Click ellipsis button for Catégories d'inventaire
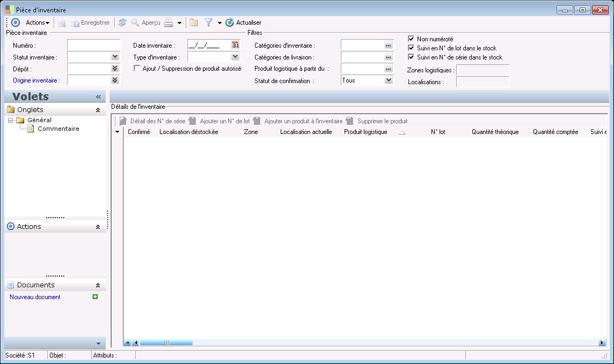The image size is (614, 364). click(x=389, y=46)
